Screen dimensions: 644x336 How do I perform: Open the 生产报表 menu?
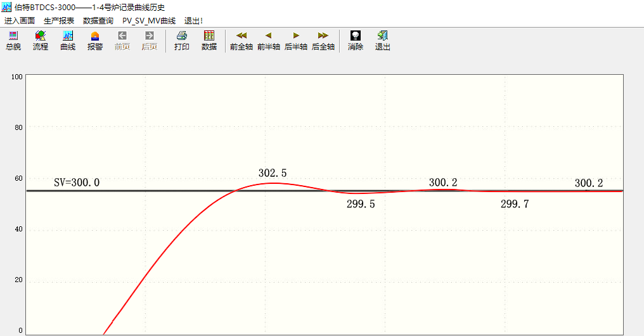tap(59, 21)
